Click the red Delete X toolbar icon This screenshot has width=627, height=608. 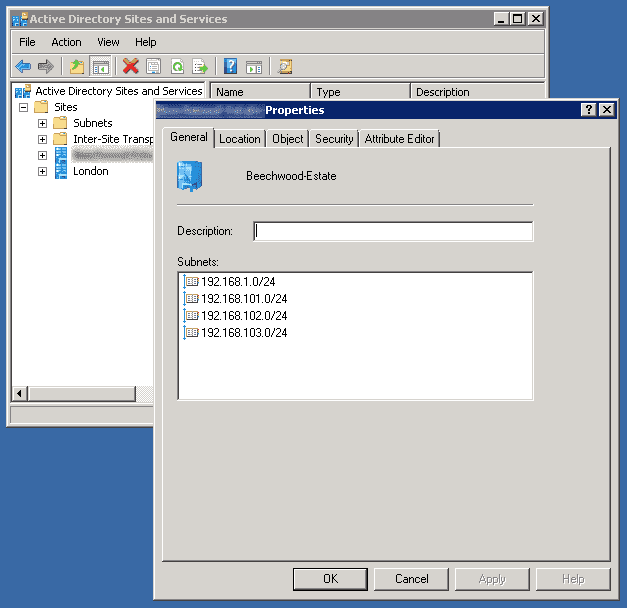coord(130,66)
